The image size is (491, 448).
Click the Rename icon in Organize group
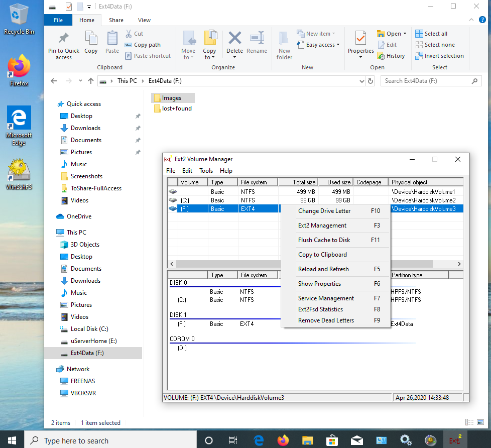[257, 39]
